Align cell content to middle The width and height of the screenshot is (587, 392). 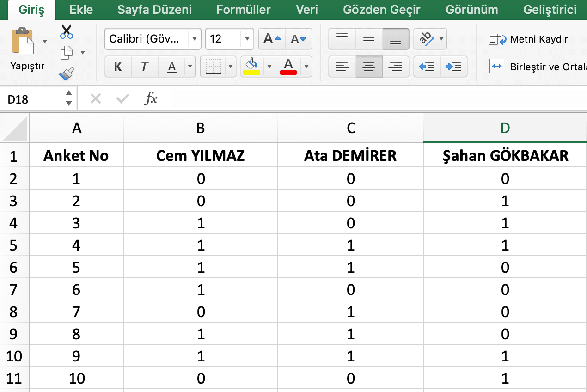tap(369, 39)
